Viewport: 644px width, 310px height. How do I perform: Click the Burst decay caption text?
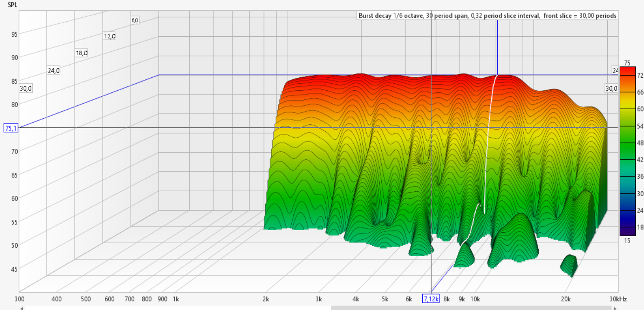(x=487, y=16)
